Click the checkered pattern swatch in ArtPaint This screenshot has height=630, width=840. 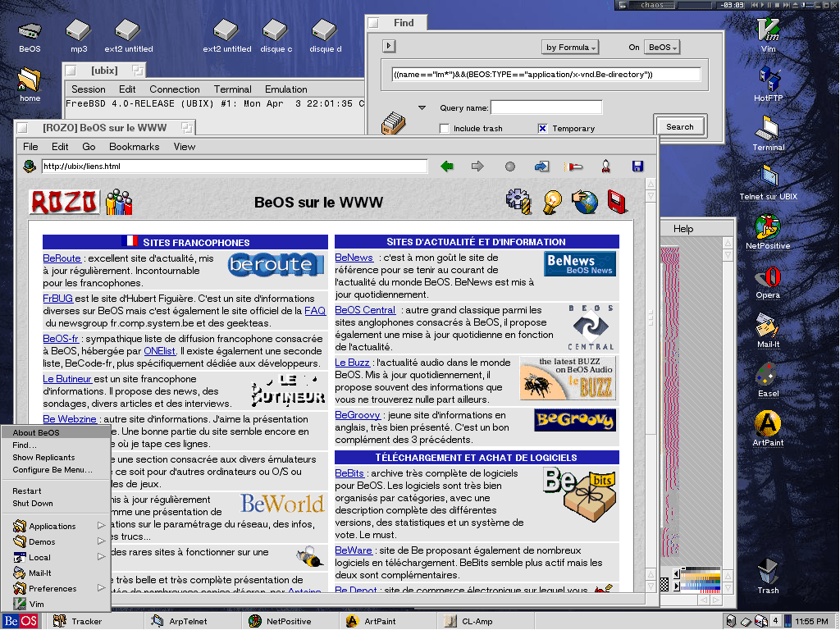click(664, 584)
